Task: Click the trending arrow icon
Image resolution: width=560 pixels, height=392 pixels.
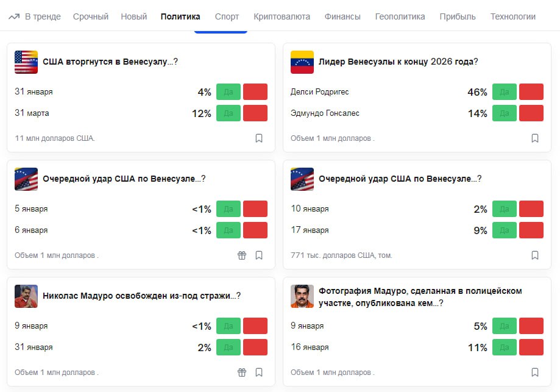Action: pos(14,16)
